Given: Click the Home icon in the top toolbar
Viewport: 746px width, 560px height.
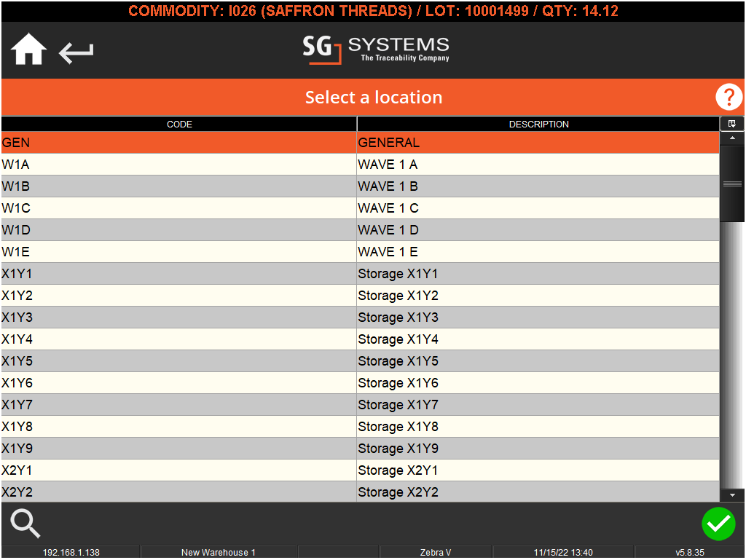Looking at the screenshot, I should pos(27,50).
